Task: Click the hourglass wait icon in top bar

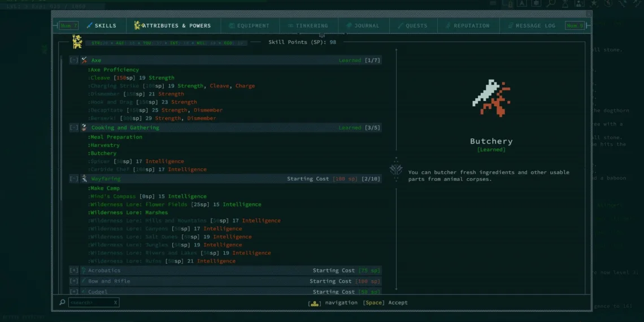Action: 565,3
